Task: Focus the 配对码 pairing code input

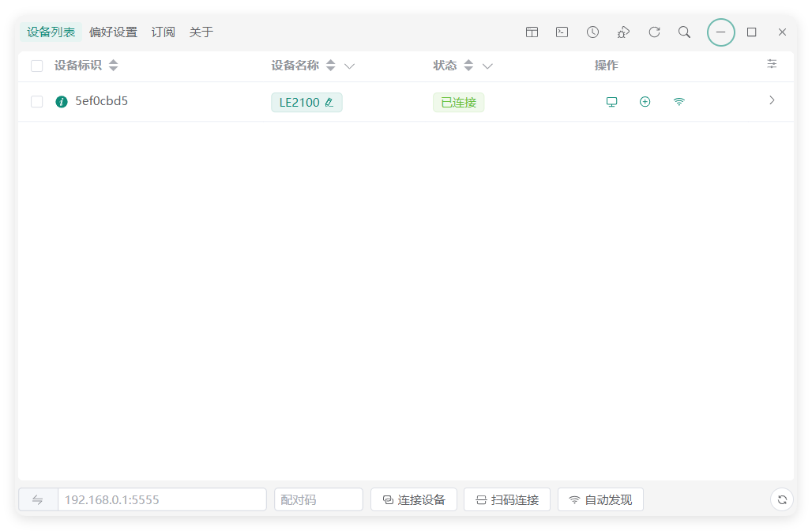Action: click(318, 499)
